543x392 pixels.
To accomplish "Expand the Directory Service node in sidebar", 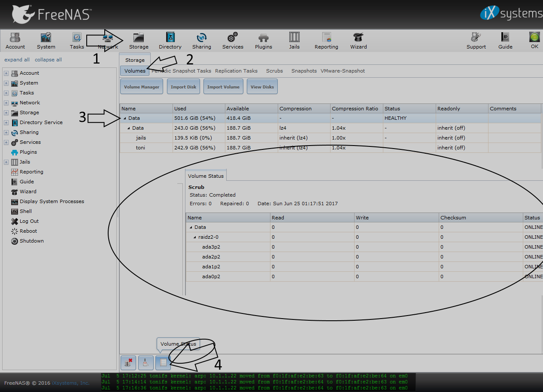I will [6, 122].
